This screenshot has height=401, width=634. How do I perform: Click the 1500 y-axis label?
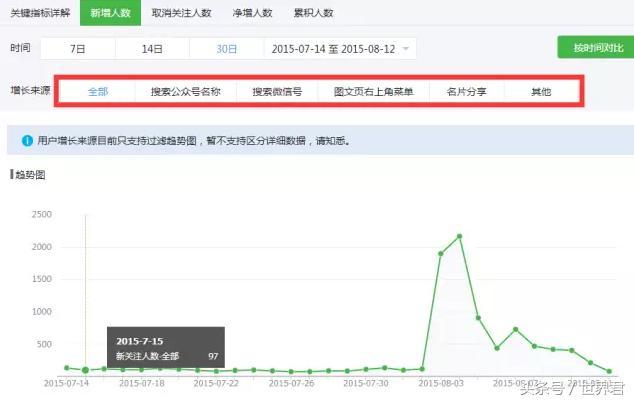pyautogui.click(x=42, y=279)
